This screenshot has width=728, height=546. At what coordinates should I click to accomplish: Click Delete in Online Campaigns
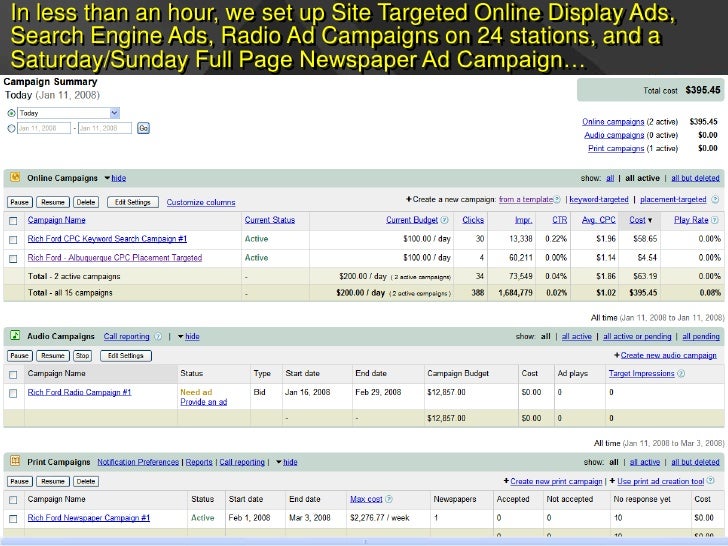click(x=85, y=202)
